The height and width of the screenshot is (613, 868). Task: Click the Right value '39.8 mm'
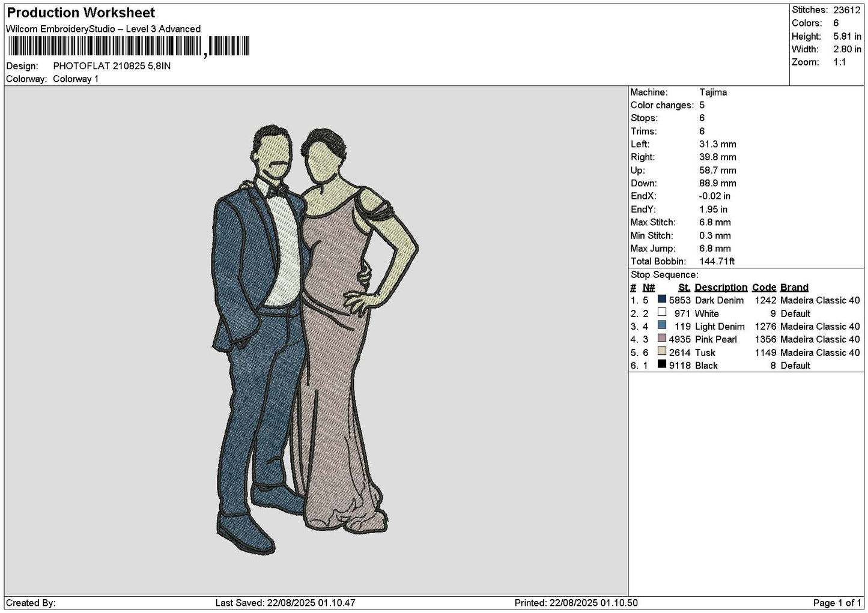point(717,157)
